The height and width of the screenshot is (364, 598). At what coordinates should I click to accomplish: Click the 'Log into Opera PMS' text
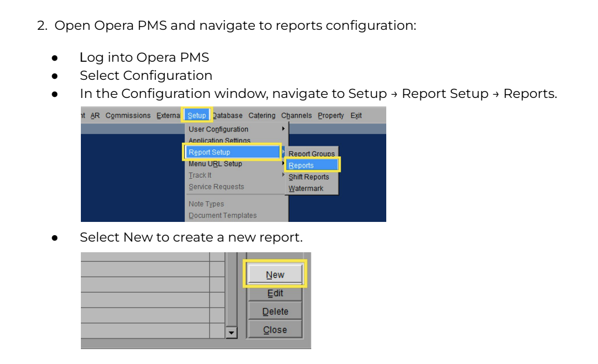coord(144,57)
